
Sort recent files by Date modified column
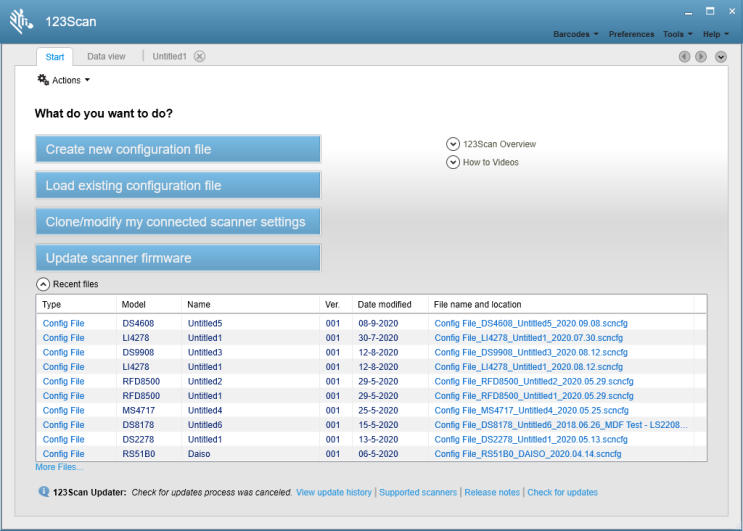[384, 304]
